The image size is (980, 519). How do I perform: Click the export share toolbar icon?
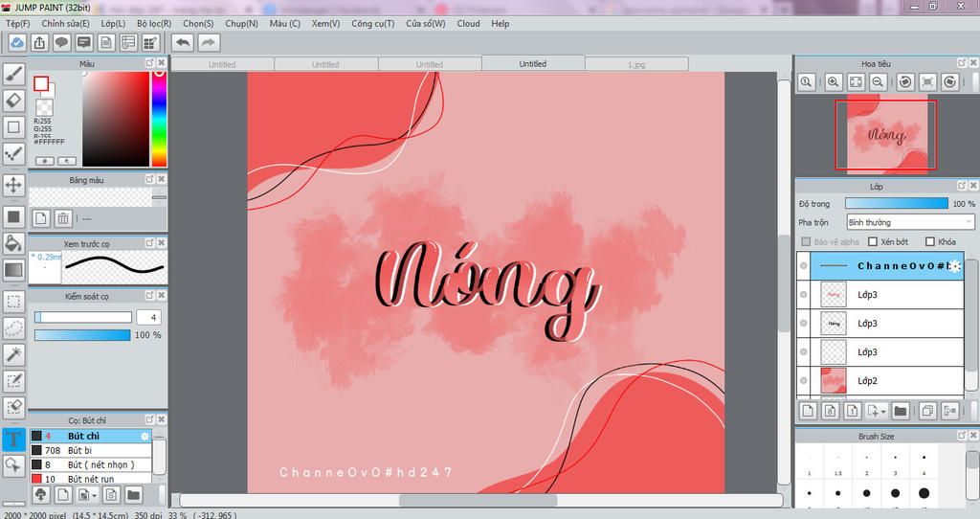coord(39,42)
